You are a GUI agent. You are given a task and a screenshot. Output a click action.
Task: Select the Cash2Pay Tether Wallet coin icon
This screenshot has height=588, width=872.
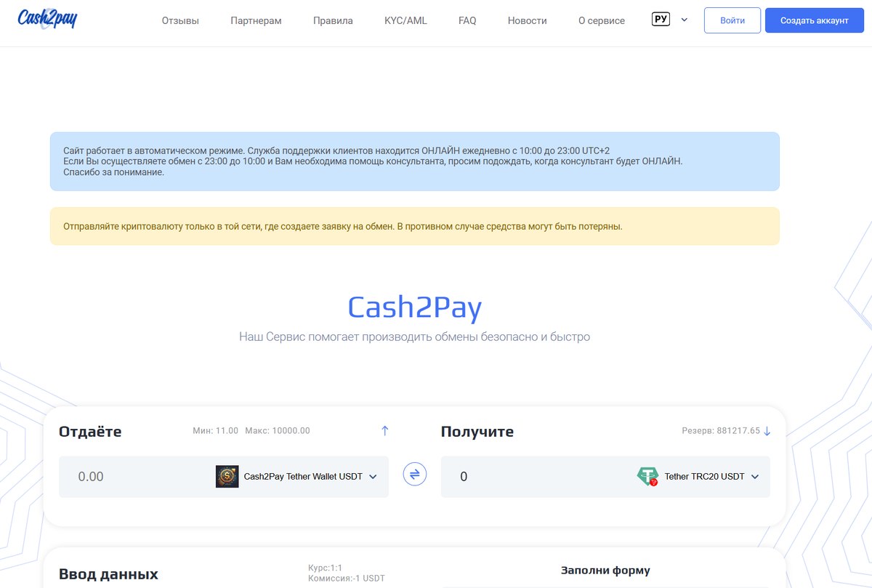point(227,476)
